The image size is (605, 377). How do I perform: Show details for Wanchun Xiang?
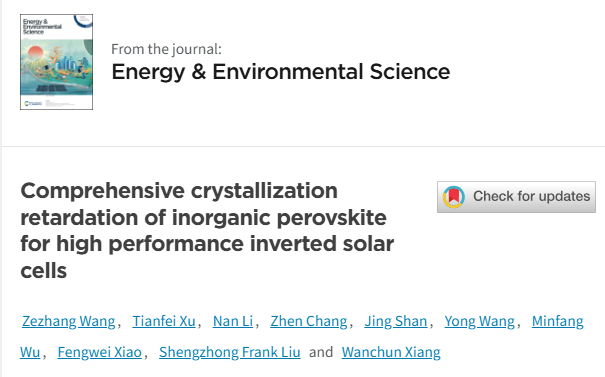391,352
